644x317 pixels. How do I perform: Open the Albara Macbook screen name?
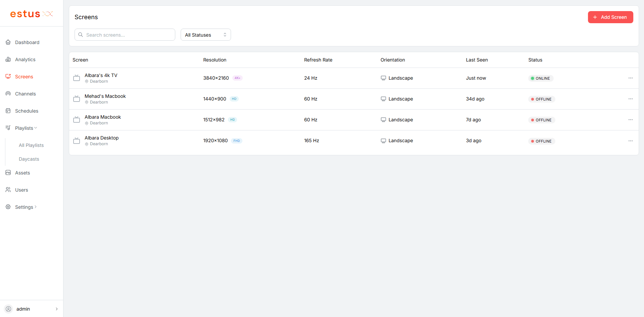[x=103, y=117]
